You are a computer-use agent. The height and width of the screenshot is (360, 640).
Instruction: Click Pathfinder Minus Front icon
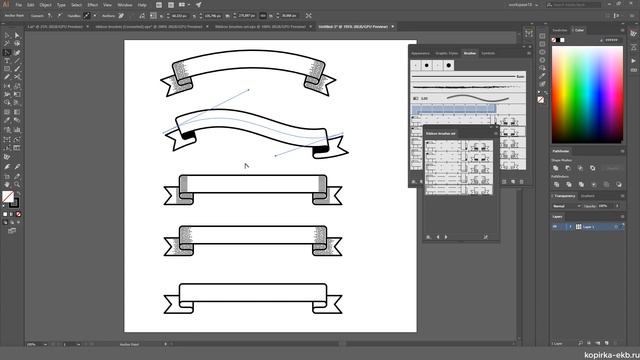[x=568, y=168]
